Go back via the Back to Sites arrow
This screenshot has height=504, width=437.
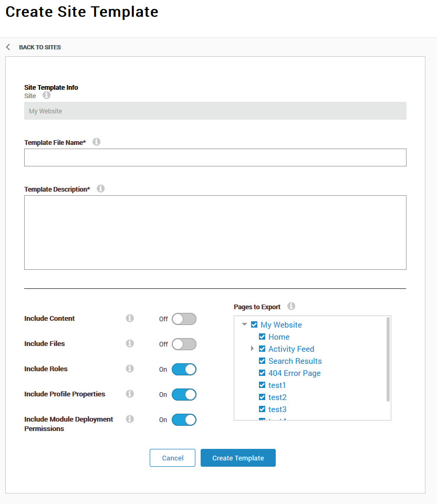pyautogui.click(x=8, y=47)
